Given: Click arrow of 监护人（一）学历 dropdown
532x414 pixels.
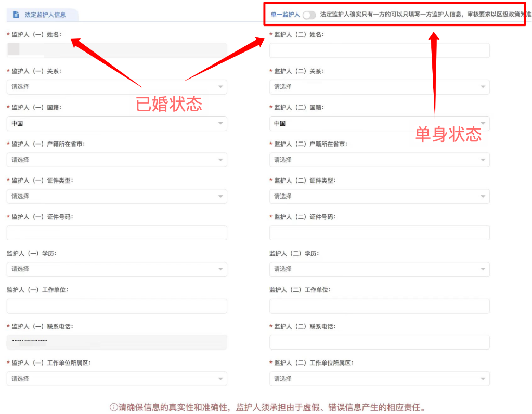Looking at the screenshot, I should [220, 269].
